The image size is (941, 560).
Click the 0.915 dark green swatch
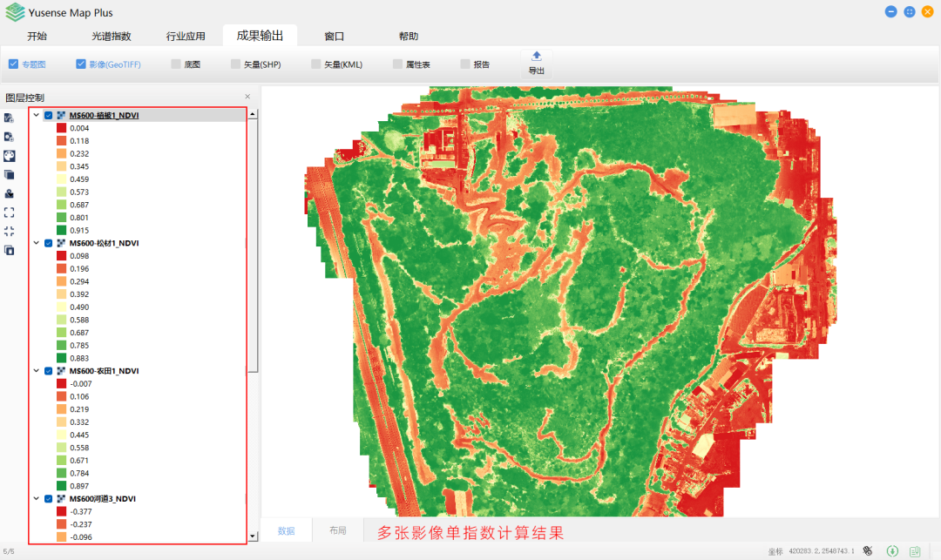pyautogui.click(x=61, y=230)
